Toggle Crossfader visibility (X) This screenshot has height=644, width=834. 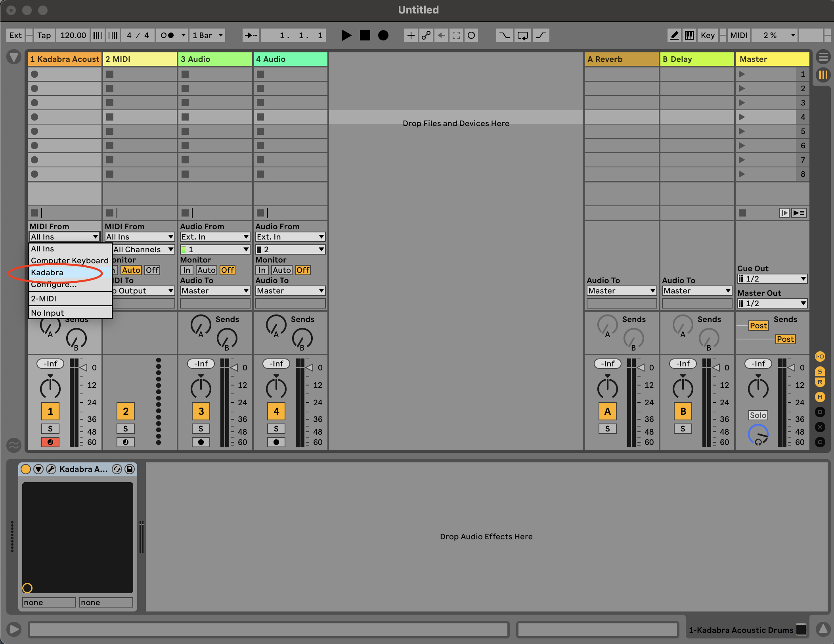click(x=820, y=427)
